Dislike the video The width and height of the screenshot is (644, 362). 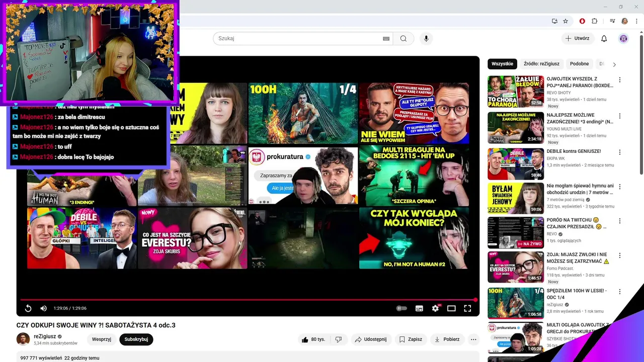coord(338,339)
